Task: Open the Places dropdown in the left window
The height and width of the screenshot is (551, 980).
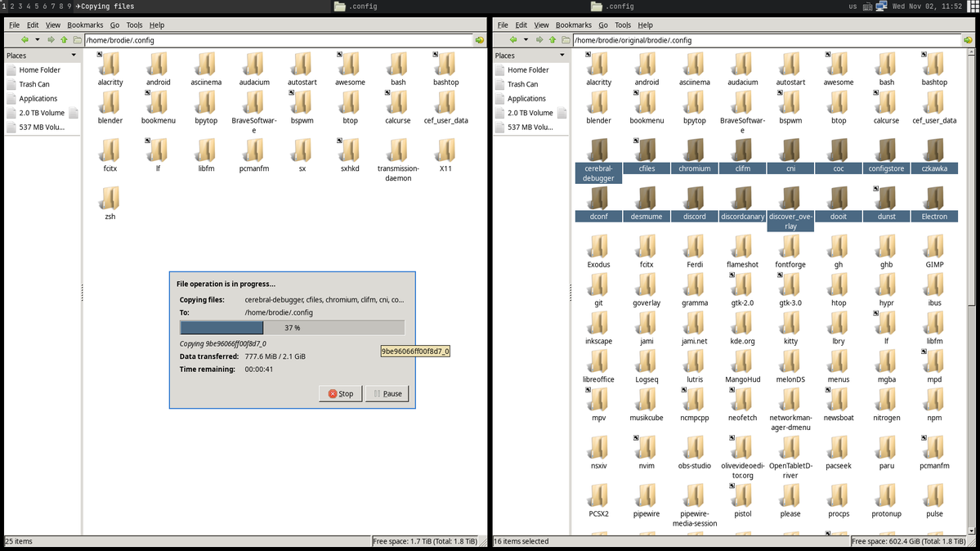Action: tap(74, 56)
